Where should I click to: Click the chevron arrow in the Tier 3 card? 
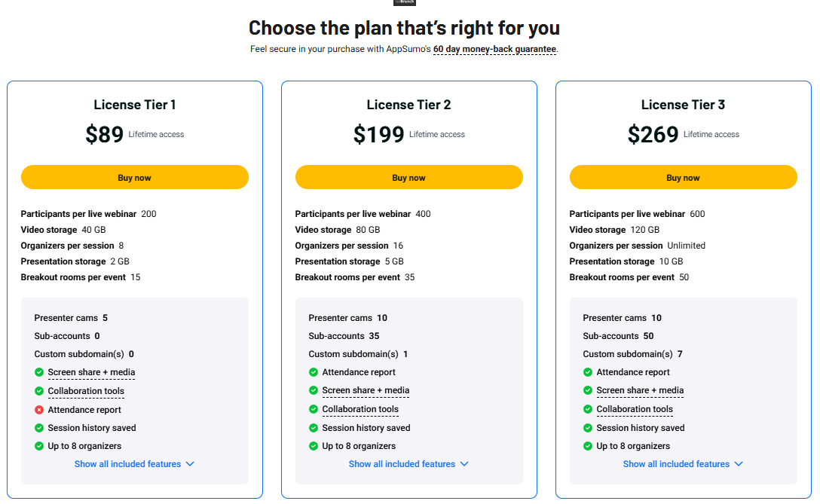tap(739, 464)
